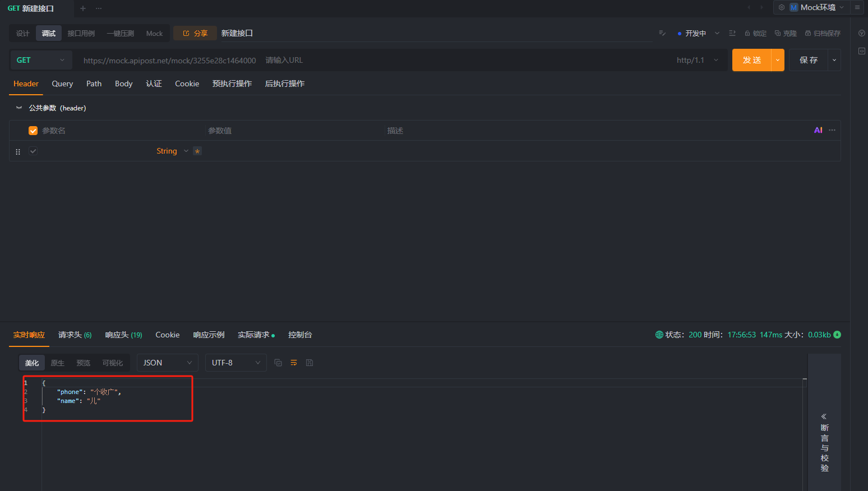Select the 接口用例 tab
The height and width of the screenshot is (491, 868).
click(81, 33)
